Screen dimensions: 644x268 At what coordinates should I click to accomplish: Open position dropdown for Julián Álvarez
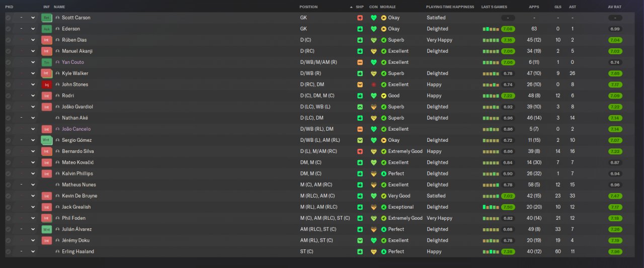(x=33, y=229)
